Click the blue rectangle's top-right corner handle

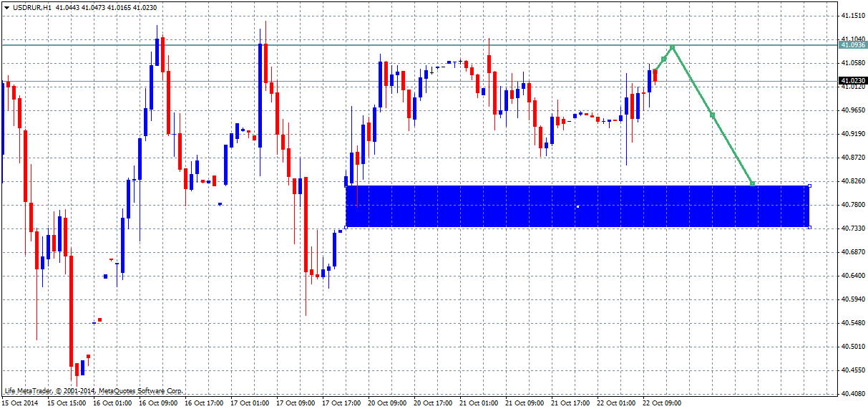click(x=809, y=186)
